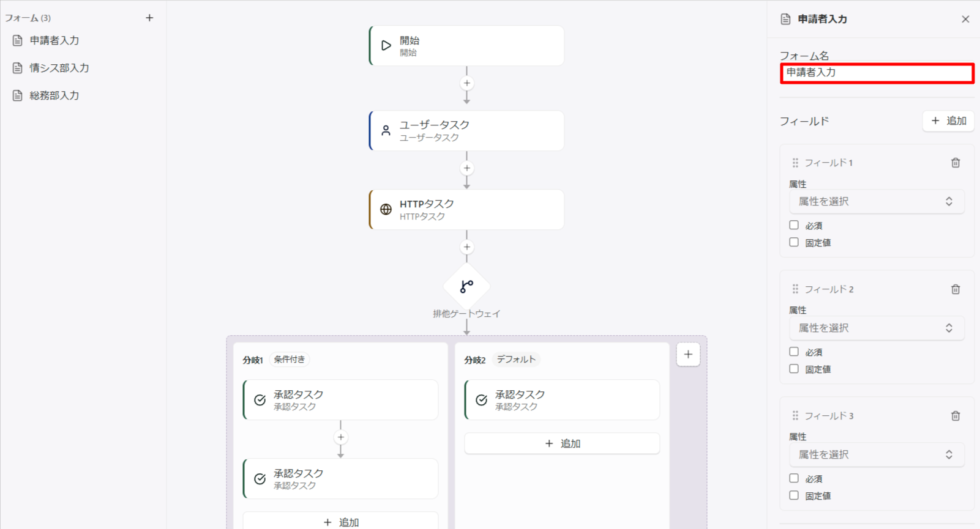Click the plus icon next to フォーム (3)
The height and width of the screenshot is (529, 980).
(x=149, y=18)
